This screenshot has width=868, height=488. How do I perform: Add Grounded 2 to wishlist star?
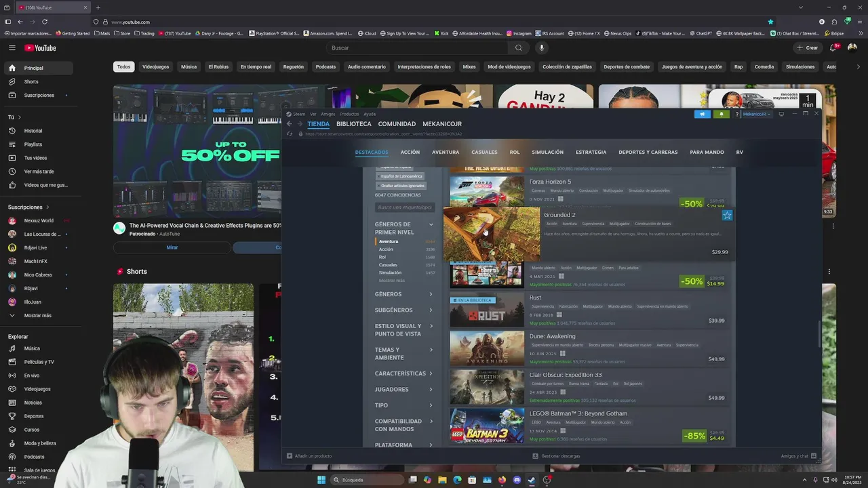point(727,216)
